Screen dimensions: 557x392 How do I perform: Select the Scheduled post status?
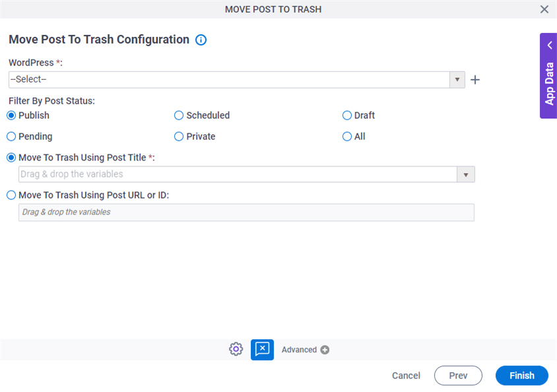[x=178, y=115]
